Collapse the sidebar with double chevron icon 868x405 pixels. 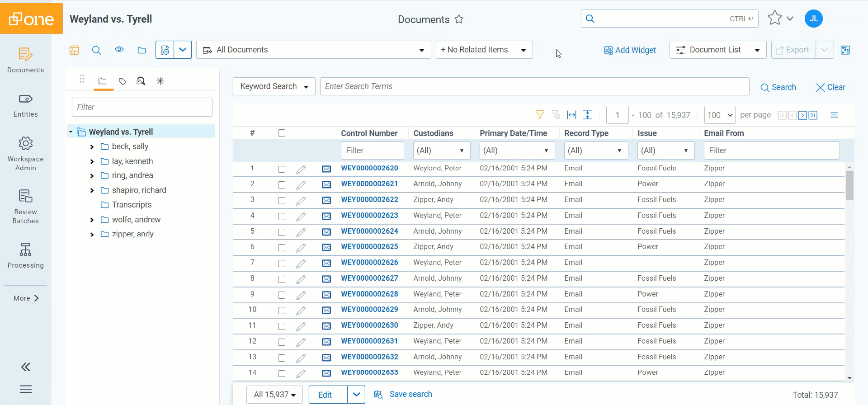pyautogui.click(x=26, y=367)
